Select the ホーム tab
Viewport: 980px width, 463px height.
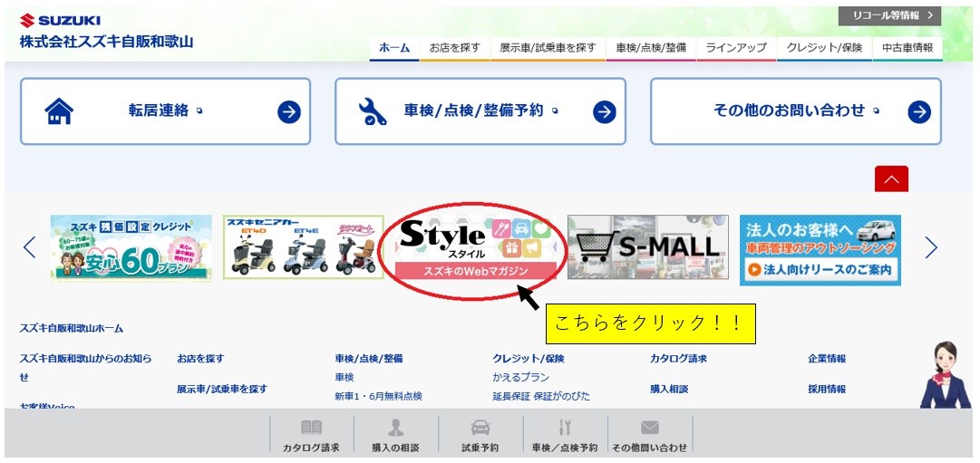[394, 47]
